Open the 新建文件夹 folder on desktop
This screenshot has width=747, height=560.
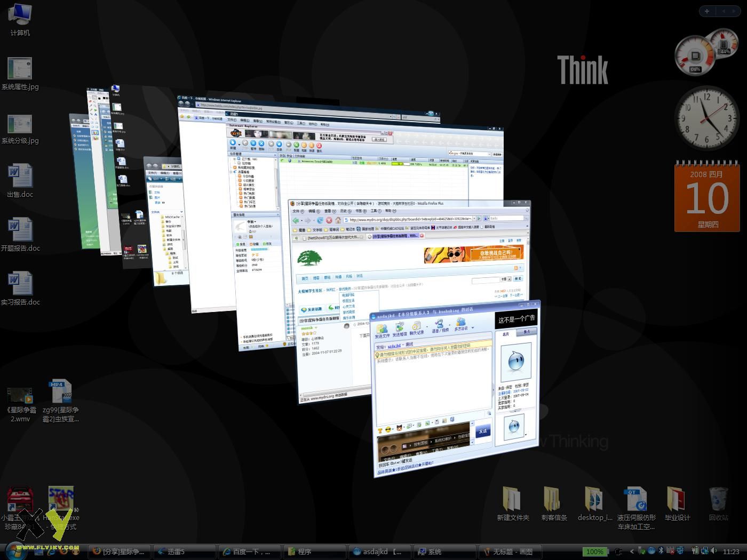[513, 503]
